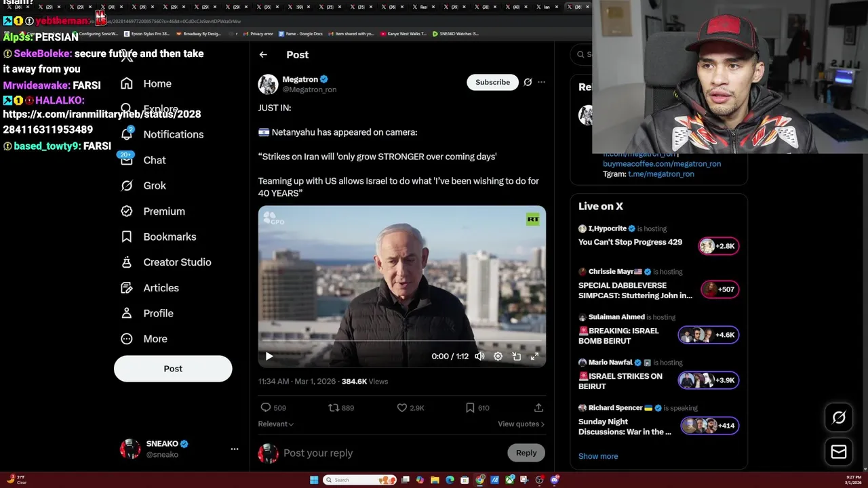Click the taskbar Search box
The image size is (868, 488).
[360, 480]
